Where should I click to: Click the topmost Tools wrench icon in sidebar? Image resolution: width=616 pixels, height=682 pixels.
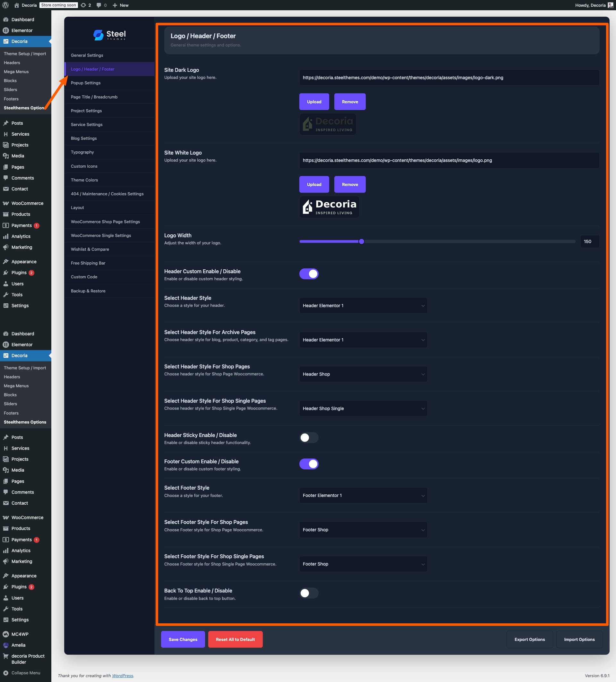(x=6, y=295)
